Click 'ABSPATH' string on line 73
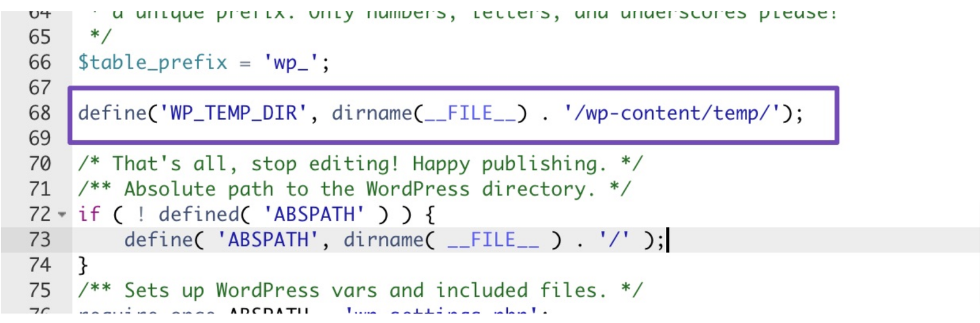Screen dimensions: 980x323 (x=268, y=240)
